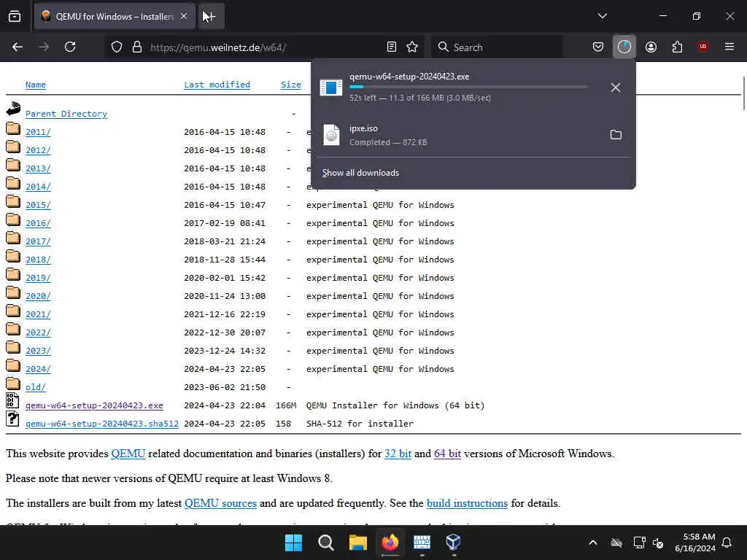Image resolution: width=747 pixels, height=560 pixels.
Task: Open the Windows Start menu
Action: click(293, 542)
